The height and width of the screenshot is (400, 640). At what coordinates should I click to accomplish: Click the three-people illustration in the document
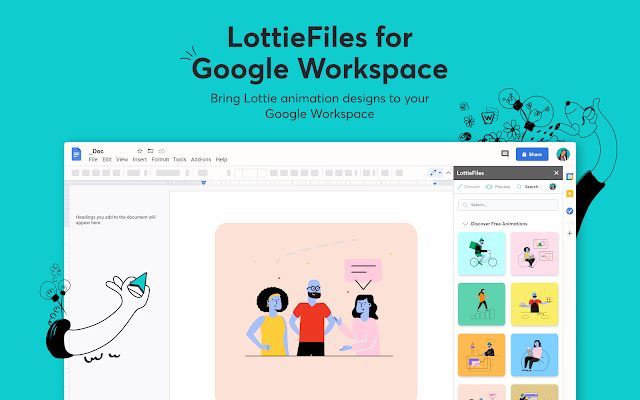pyautogui.click(x=316, y=311)
